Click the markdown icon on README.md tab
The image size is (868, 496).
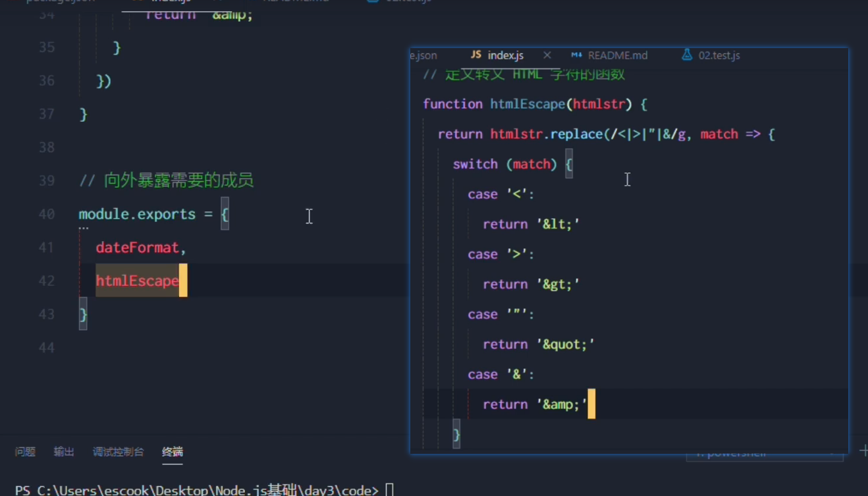(577, 55)
